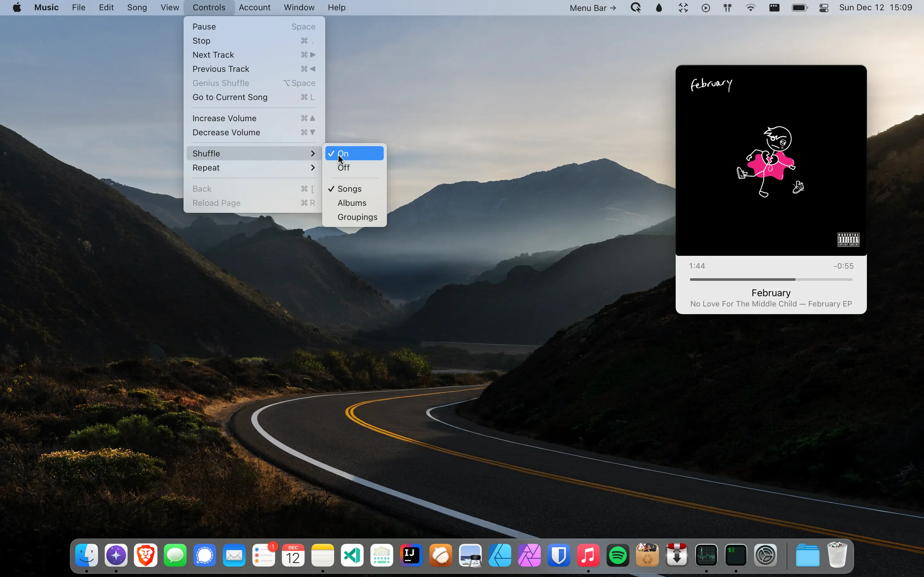Open Brave browser in the dock
The height and width of the screenshot is (577, 924).
[x=145, y=555]
